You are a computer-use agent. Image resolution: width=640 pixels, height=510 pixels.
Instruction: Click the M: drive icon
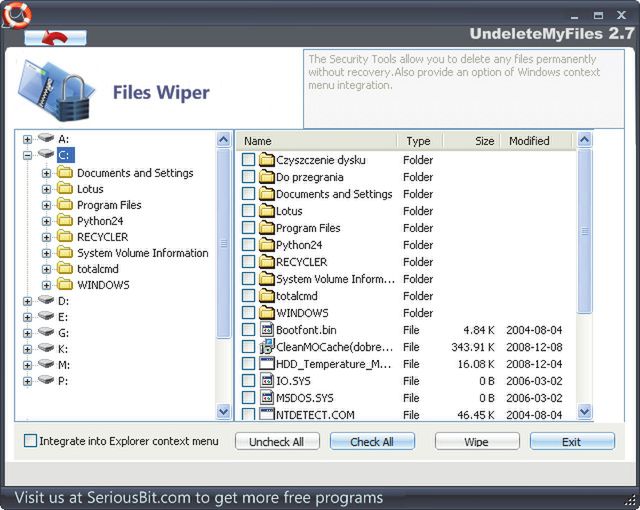point(46,364)
